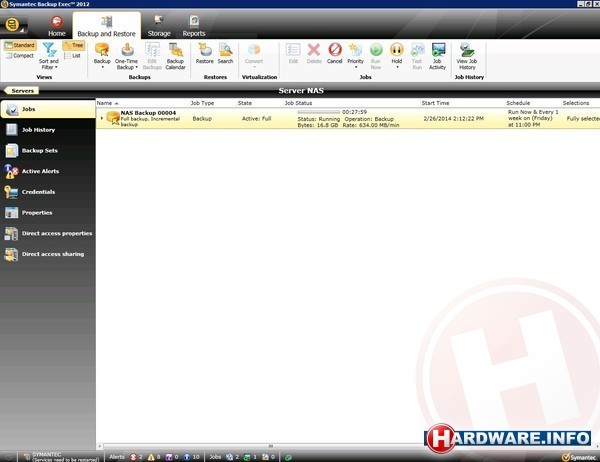Screen dimensions: 600x462
Task: Click the active jobs icon showing 2
Action: point(229,457)
